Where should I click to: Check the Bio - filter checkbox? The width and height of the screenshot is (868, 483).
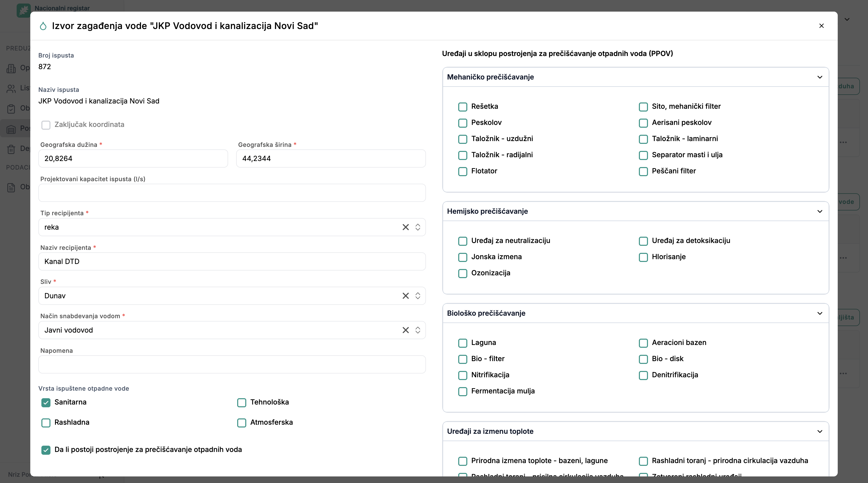[463, 359]
